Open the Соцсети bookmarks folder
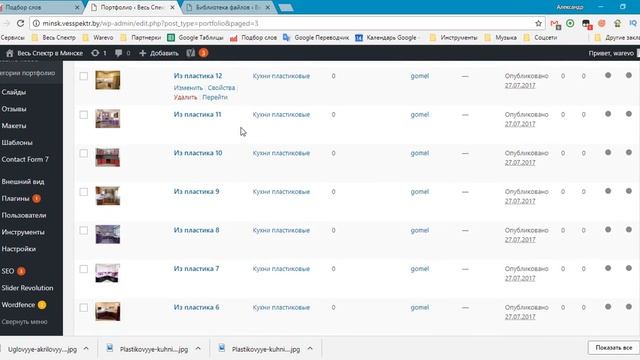 pyautogui.click(x=540, y=38)
